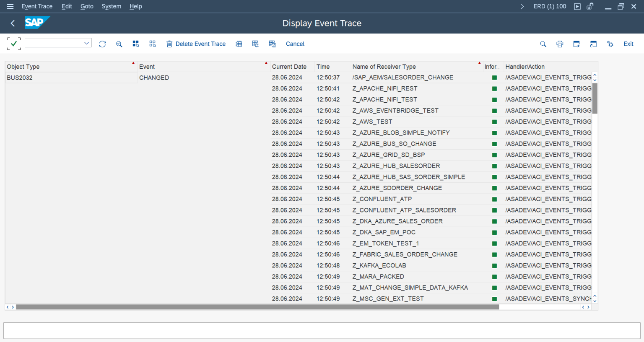The height and width of the screenshot is (342, 644).
Task: Click the print icon
Action: coord(560,44)
